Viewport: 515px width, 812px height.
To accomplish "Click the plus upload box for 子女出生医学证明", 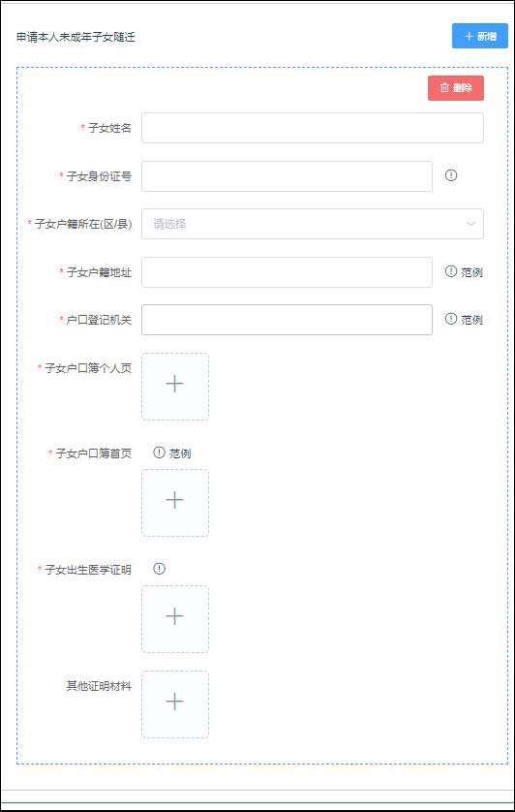I will tap(175, 619).
